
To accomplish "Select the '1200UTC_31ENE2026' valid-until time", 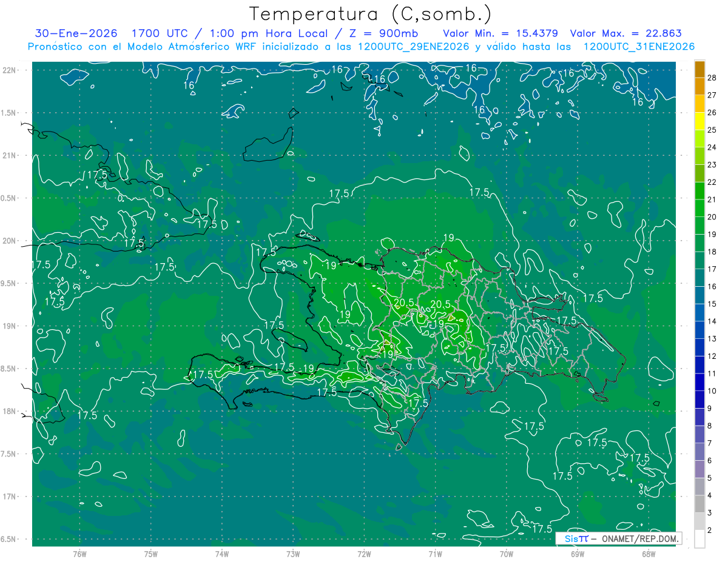I will click(x=638, y=47).
